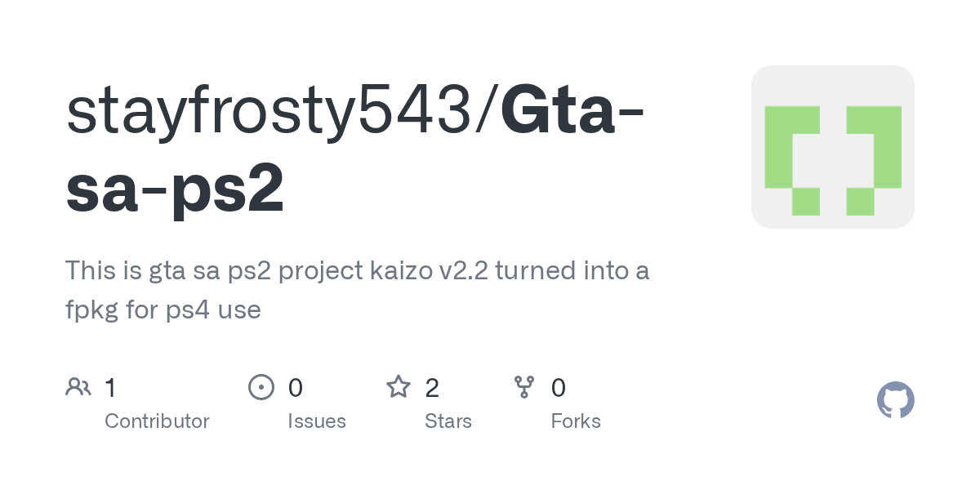Click the forks count number 0
The width and height of the screenshot is (980, 490).
pyautogui.click(x=559, y=387)
